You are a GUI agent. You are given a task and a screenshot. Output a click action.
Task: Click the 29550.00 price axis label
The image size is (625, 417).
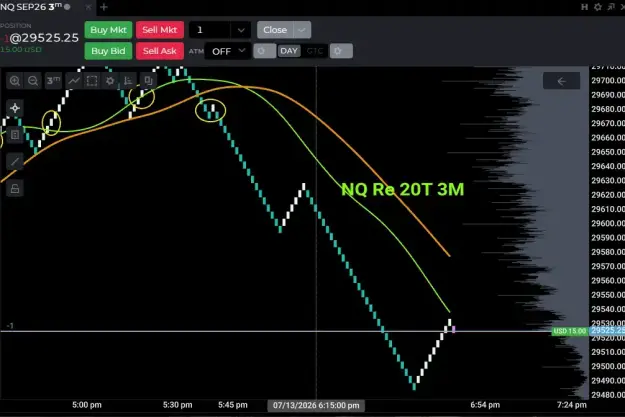click(608, 295)
